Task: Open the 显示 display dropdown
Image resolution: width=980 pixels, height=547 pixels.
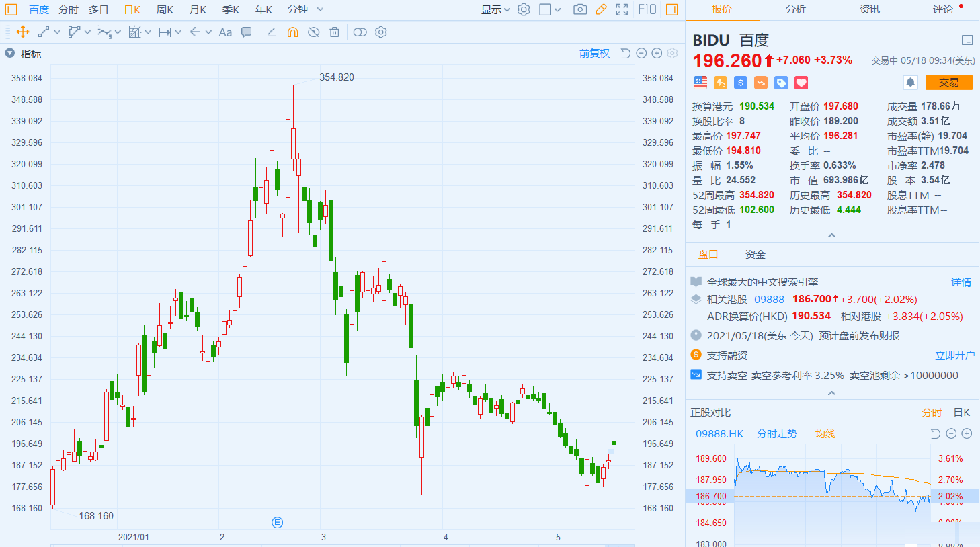Action: tap(495, 9)
